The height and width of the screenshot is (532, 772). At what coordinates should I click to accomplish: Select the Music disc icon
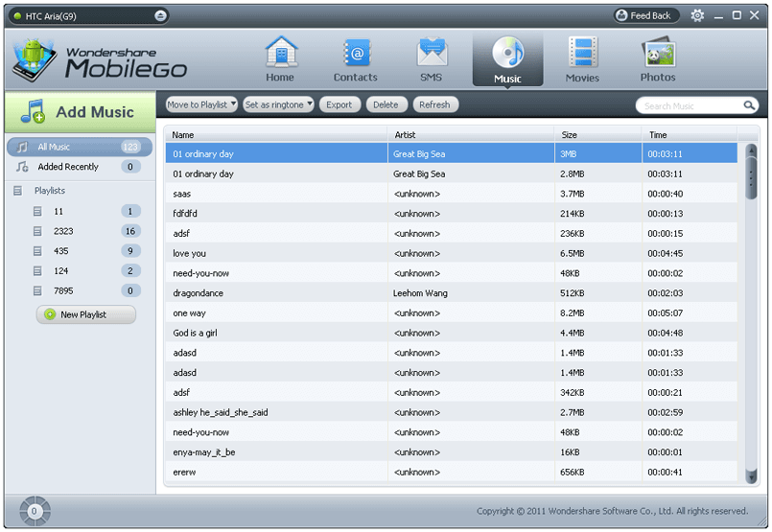pos(508,52)
